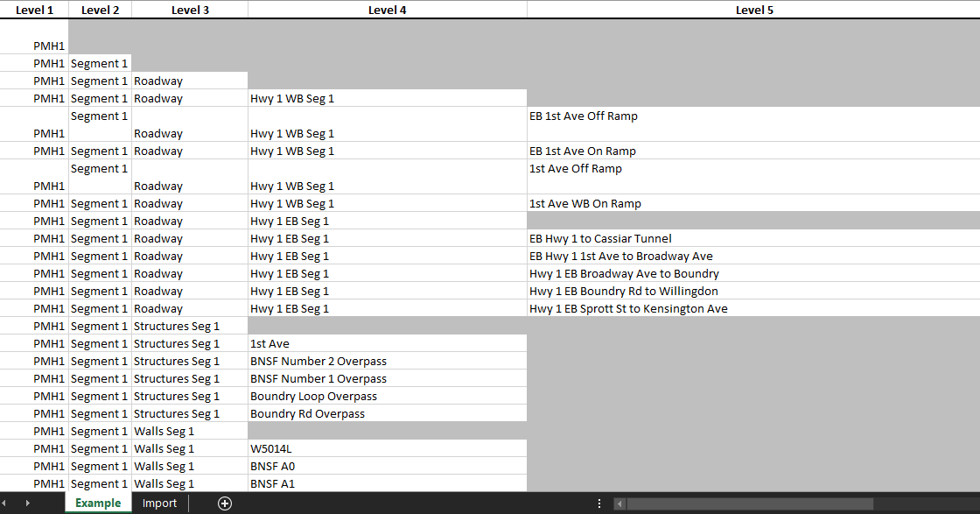980x514 pixels.
Task: Add a new sheet with plus icon
Action: pos(225,503)
